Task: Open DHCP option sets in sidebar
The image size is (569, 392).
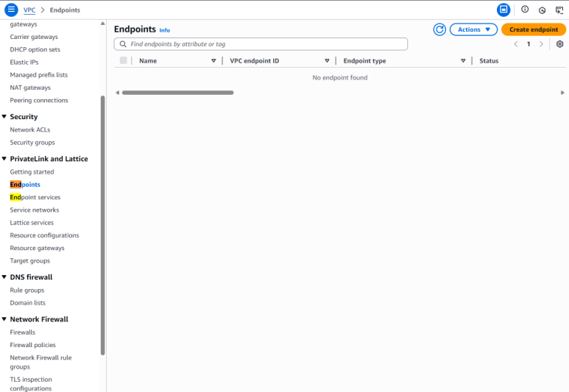Action: point(35,49)
